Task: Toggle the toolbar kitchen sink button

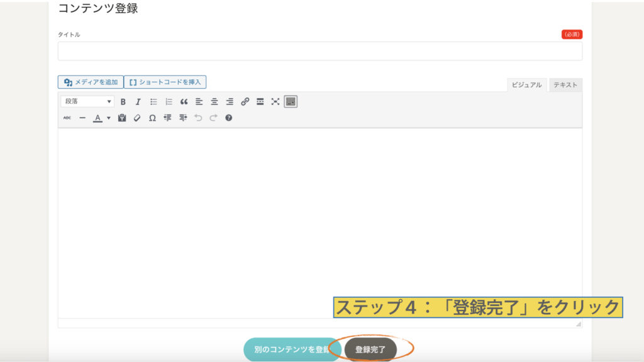Action: pos(291,102)
